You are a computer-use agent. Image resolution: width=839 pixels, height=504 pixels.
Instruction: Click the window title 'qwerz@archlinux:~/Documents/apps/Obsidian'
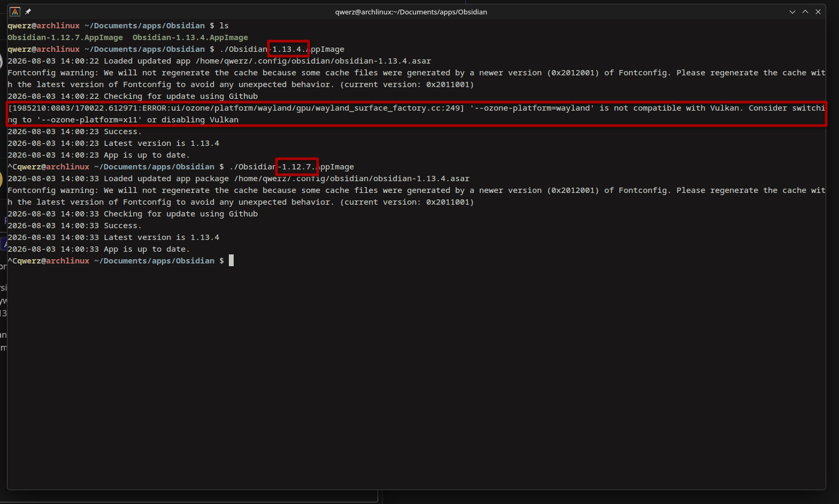tap(411, 12)
